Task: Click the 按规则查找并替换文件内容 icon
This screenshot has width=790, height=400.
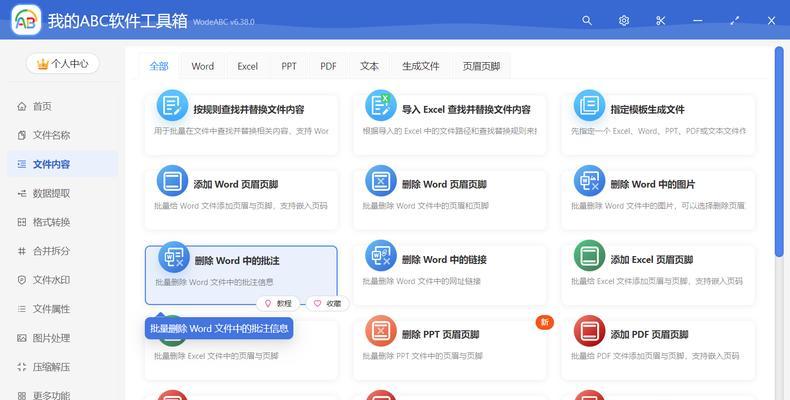Action: pyautogui.click(x=172, y=105)
